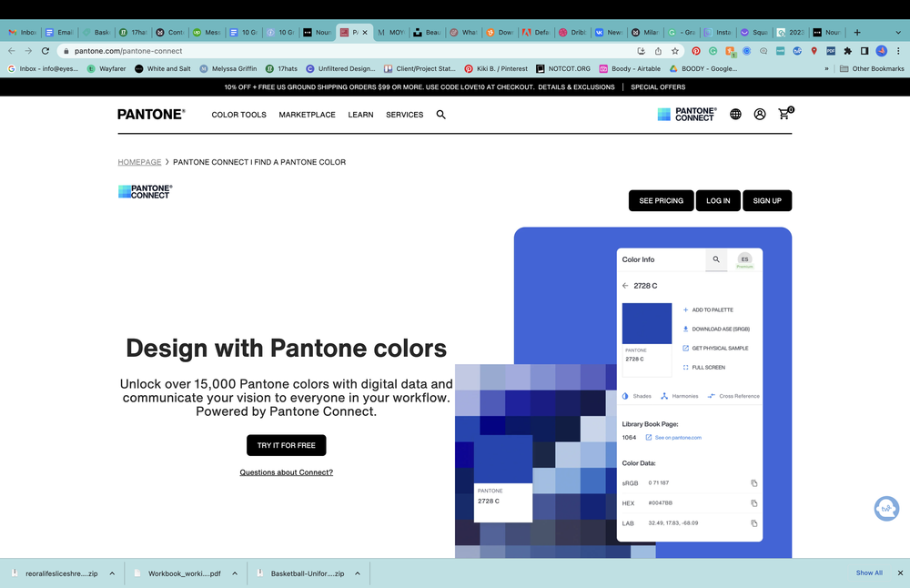This screenshot has height=588, width=910.
Task: Open the Melyssa Griffin bookmark
Action: 228,68
